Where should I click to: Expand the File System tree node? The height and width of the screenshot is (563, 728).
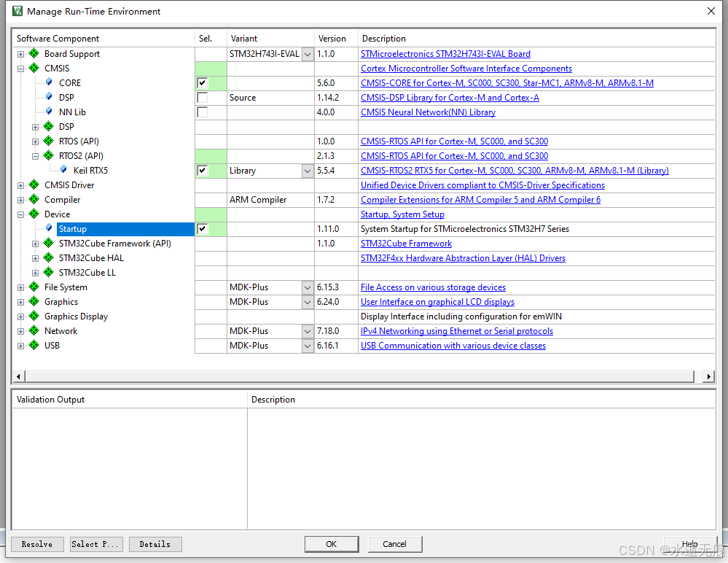point(20,287)
